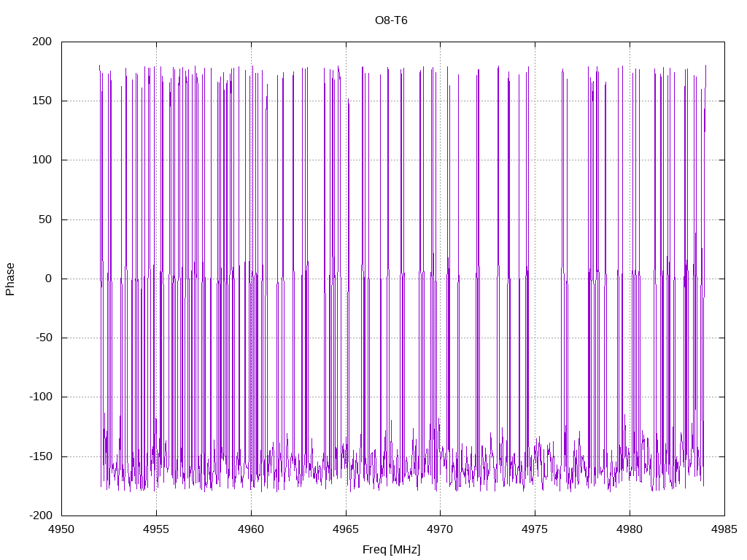This screenshot has height=560, width=747.
Task: Select the y-axis tick label 0
Action: tap(49, 279)
